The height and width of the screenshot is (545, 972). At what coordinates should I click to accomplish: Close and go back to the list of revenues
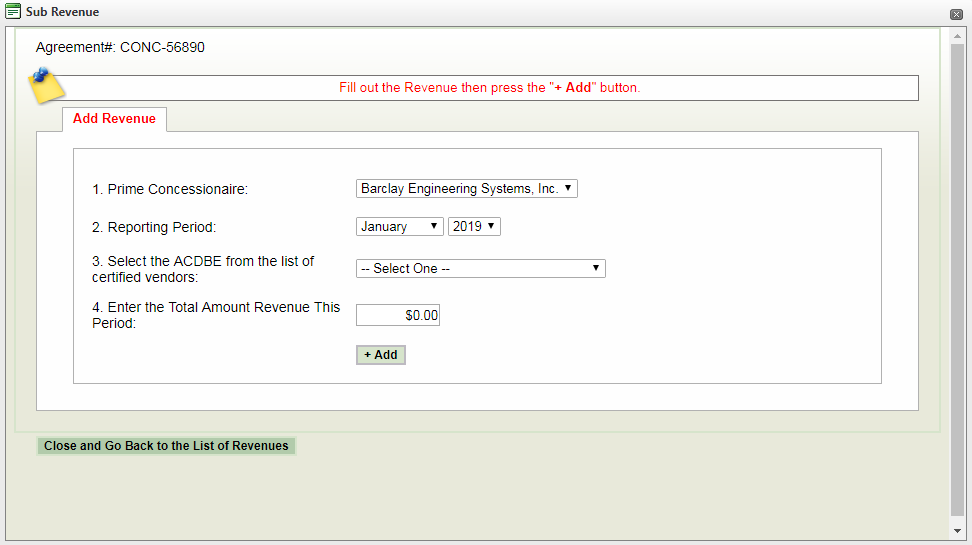(x=166, y=446)
